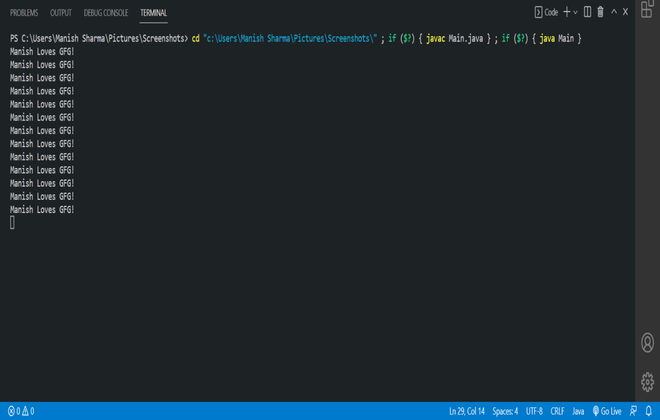This screenshot has height=420, width=660.
Task: Click the terminal cursor input line
Action: [12, 223]
